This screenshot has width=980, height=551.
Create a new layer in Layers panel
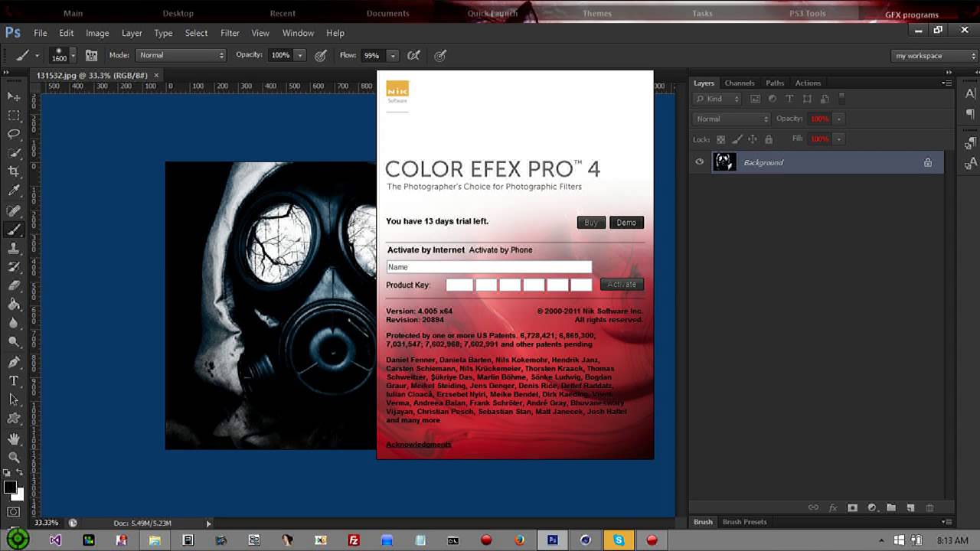click(910, 507)
